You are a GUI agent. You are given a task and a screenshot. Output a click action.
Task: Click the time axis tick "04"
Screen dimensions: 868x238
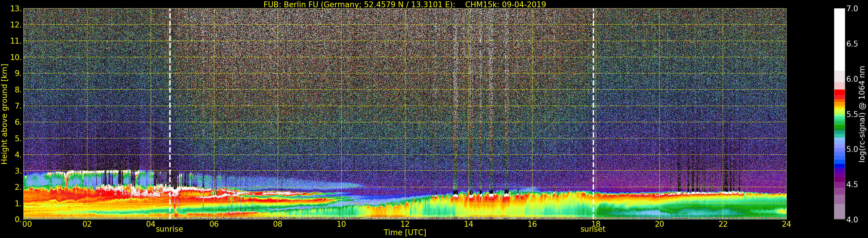click(151, 224)
